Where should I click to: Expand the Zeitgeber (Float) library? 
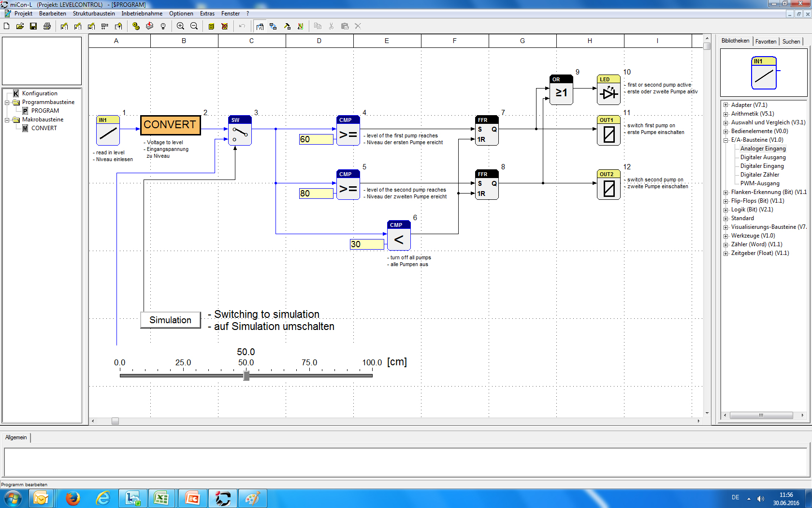725,253
